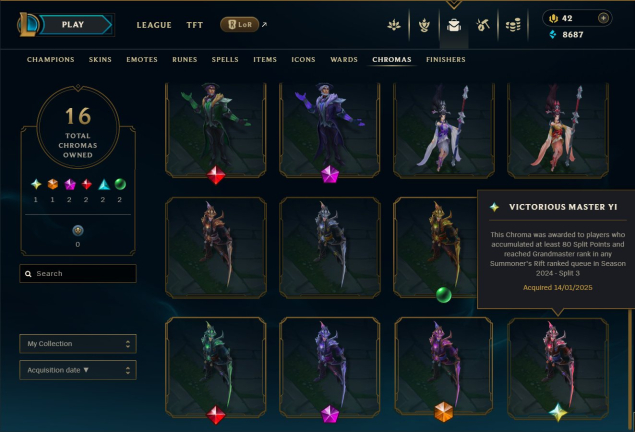This screenshot has width=635, height=432.
Task: Open the Acquisition date sort dropdown
Action: (78, 370)
